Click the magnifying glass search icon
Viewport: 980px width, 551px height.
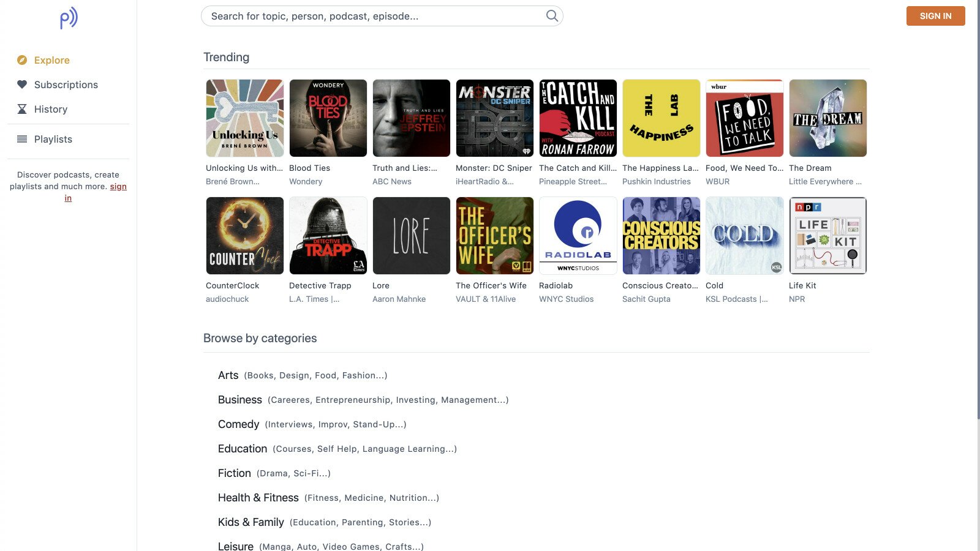pyautogui.click(x=552, y=16)
